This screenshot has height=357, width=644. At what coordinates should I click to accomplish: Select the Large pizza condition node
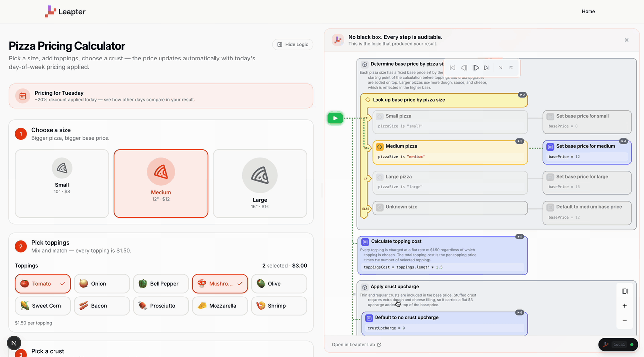[449, 182]
